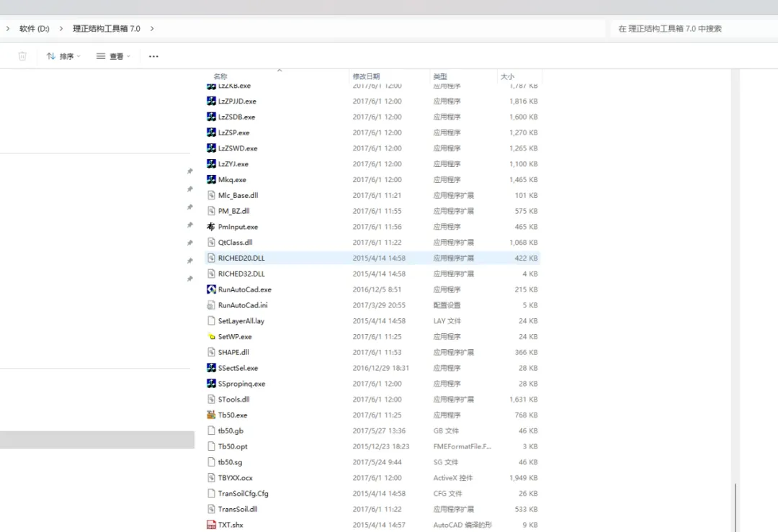Expand the chevron after 软件 (D:) breadcrumb

coord(61,29)
